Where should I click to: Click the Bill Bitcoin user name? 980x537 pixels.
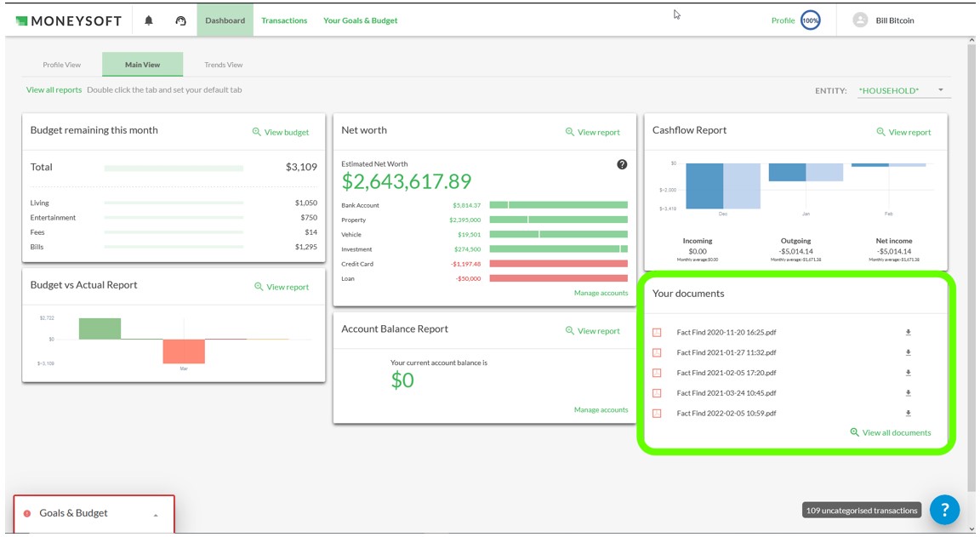pos(895,20)
